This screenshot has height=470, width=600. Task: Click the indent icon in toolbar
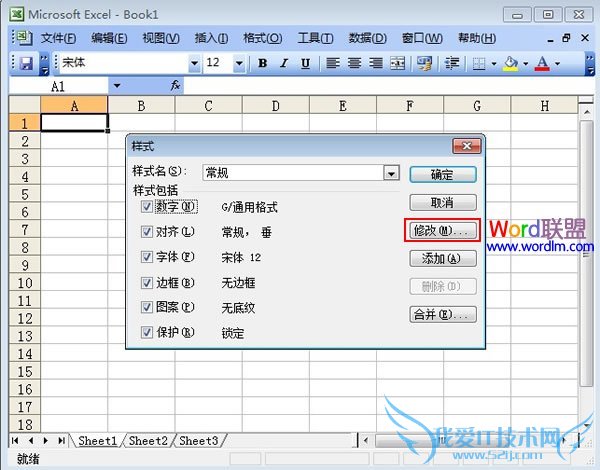(x=452, y=63)
